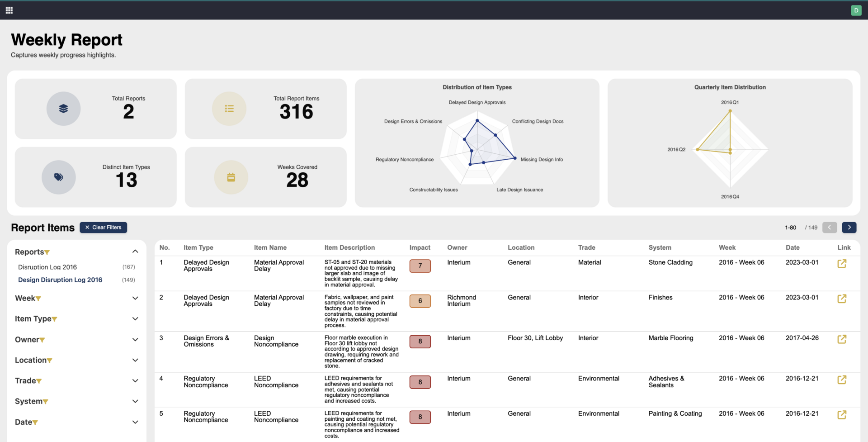Click the Clear Filters button
This screenshot has width=868, height=442.
coord(103,227)
